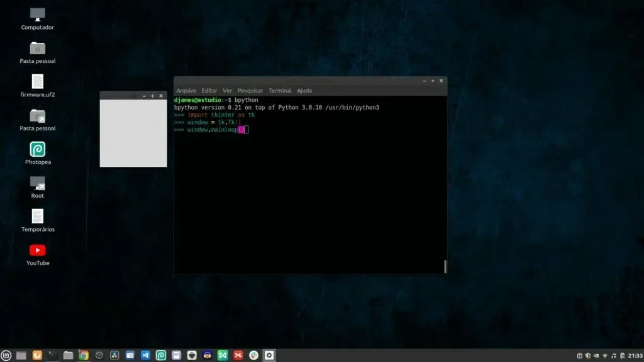Open the Computador desktop icon
The height and width of the screenshot is (362, 644).
pyautogui.click(x=37, y=19)
